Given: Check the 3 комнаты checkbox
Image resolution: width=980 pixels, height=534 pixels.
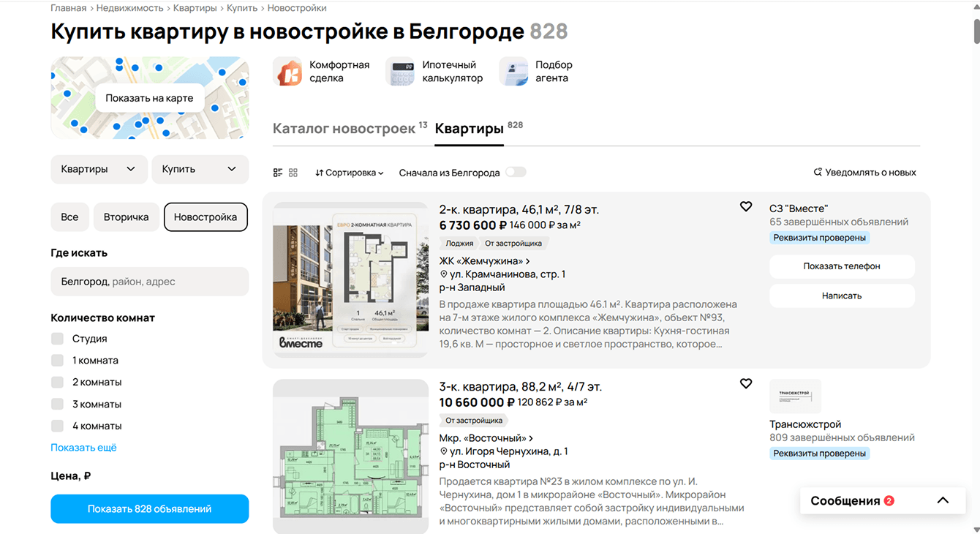Looking at the screenshot, I should pyautogui.click(x=57, y=405).
